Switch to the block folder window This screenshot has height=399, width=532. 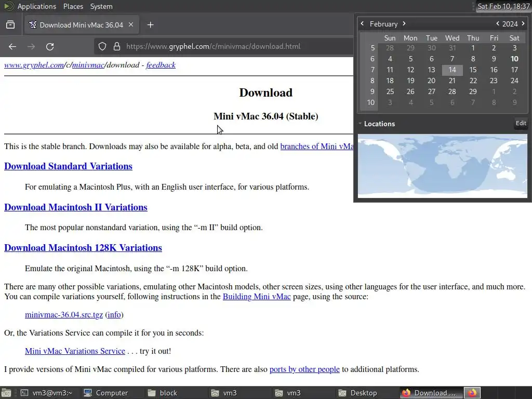(162, 393)
